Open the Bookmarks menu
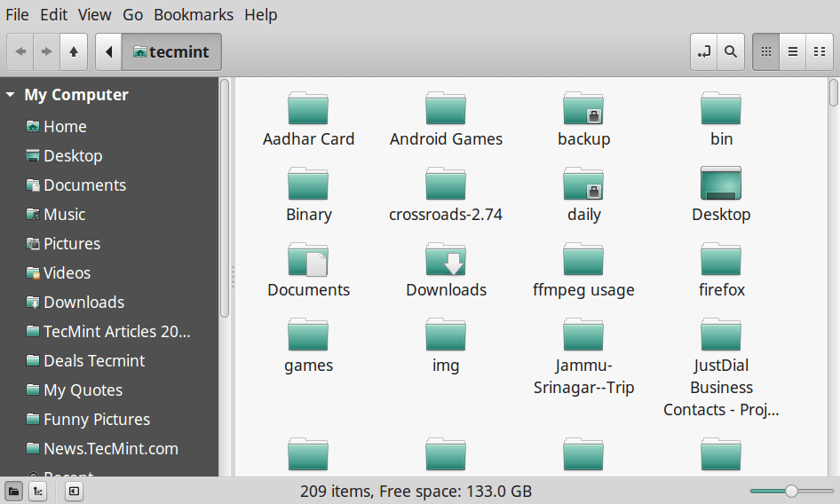 193,15
